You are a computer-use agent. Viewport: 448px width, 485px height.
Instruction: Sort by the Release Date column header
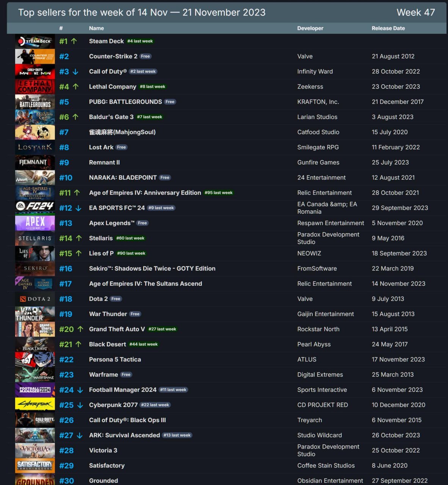point(388,28)
